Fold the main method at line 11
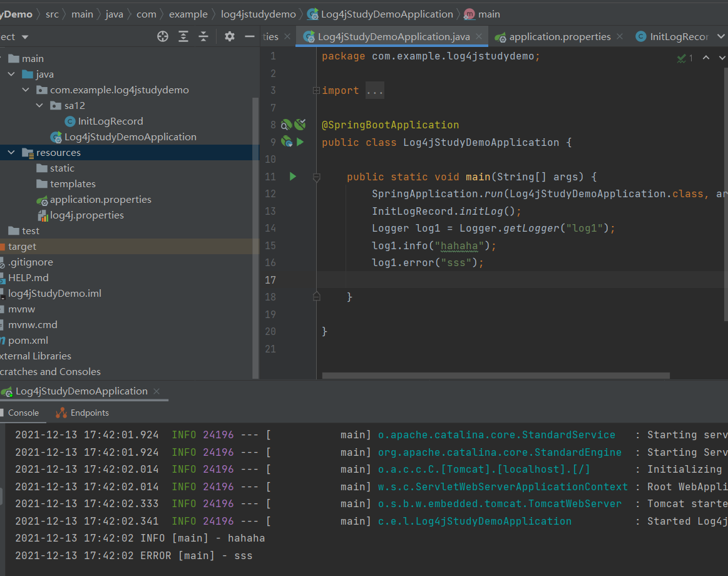Viewport: 728px width, 576px height. [316, 177]
